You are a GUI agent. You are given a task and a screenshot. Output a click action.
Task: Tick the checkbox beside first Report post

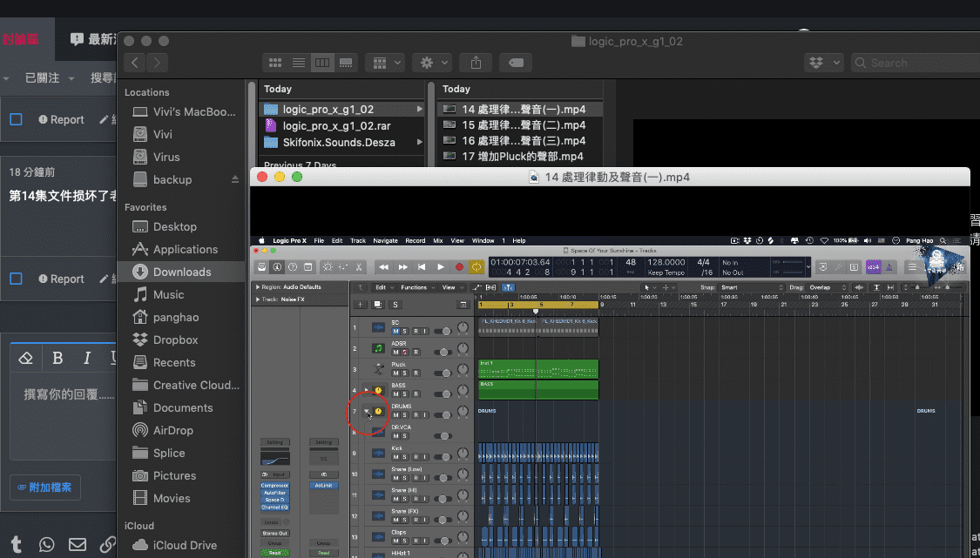[16, 119]
